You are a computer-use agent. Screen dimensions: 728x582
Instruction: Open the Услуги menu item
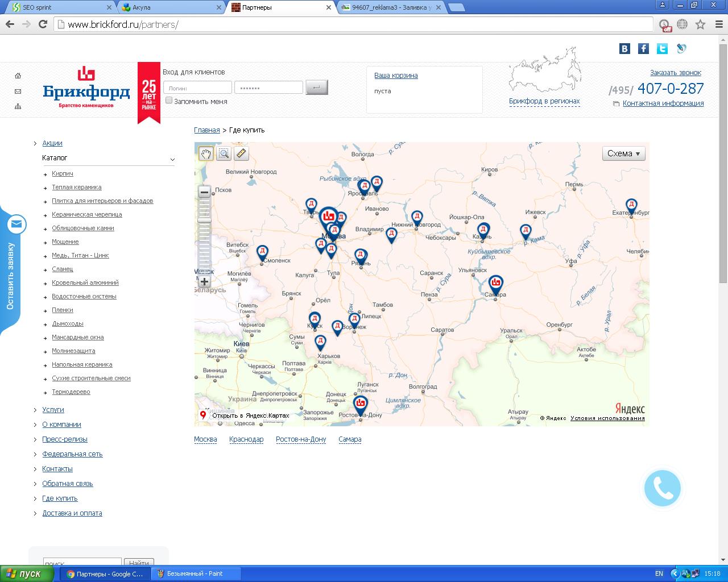click(x=53, y=410)
